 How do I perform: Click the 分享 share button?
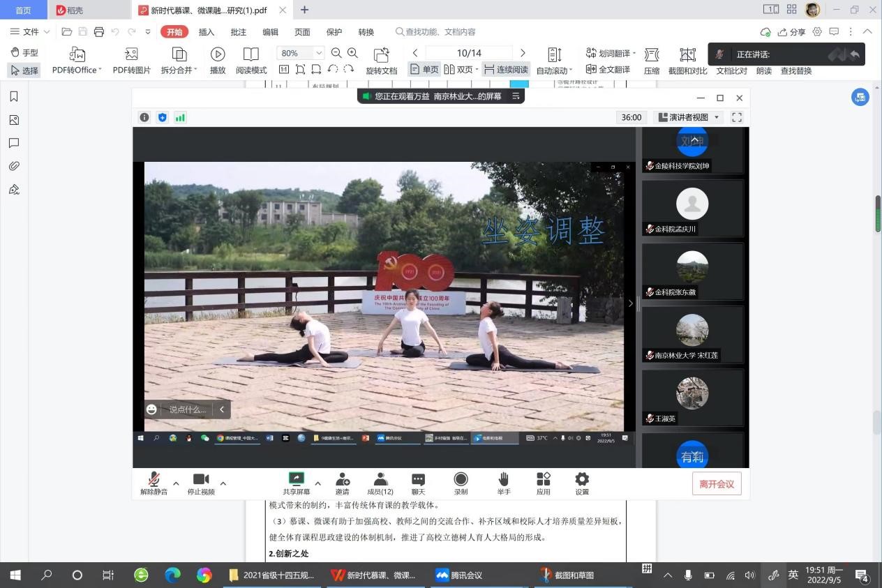(x=791, y=32)
